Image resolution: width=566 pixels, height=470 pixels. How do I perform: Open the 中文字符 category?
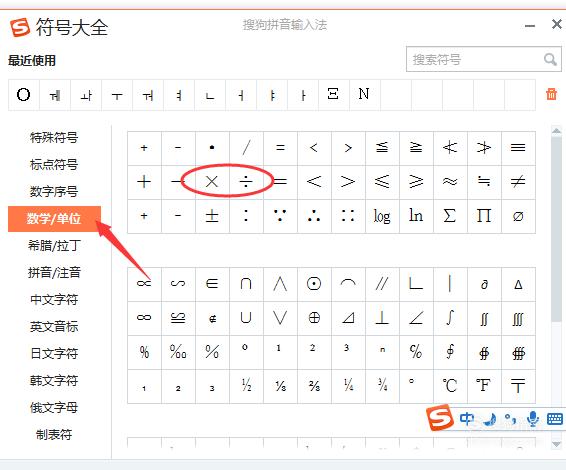[54, 300]
